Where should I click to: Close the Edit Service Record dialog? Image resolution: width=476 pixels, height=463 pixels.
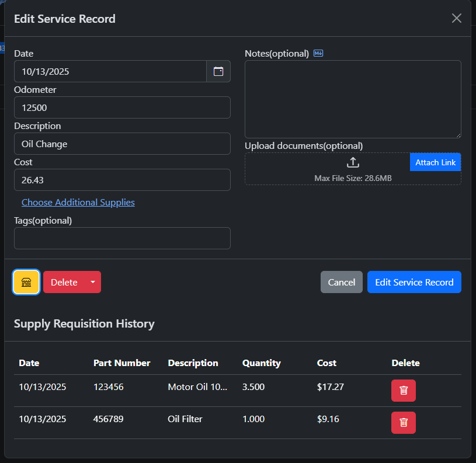coord(456,18)
